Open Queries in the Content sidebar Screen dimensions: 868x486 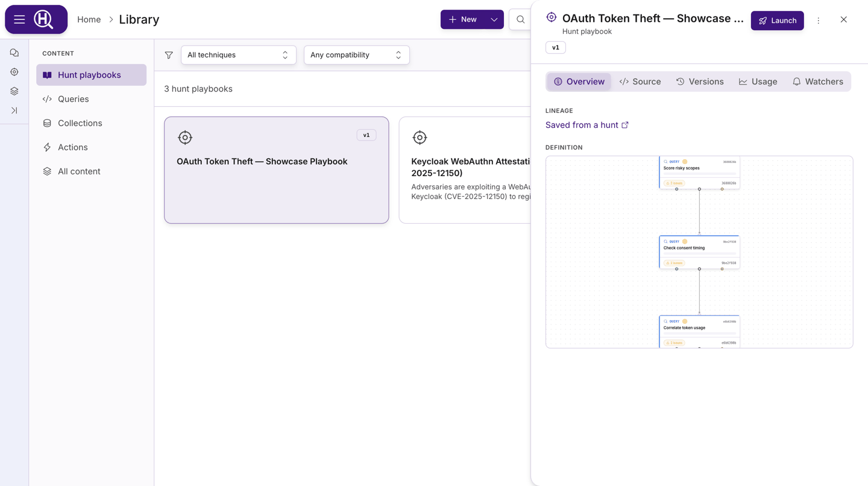(92, 99)
